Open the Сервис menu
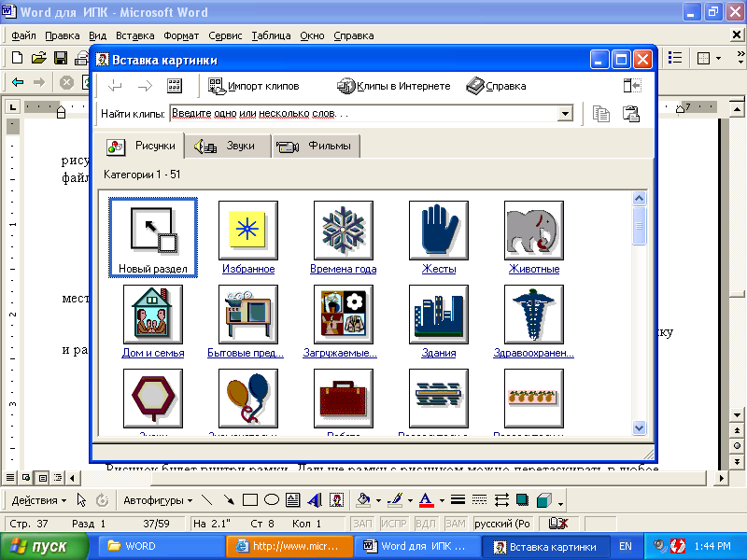 pyautogui.click(x=225, y=35)
